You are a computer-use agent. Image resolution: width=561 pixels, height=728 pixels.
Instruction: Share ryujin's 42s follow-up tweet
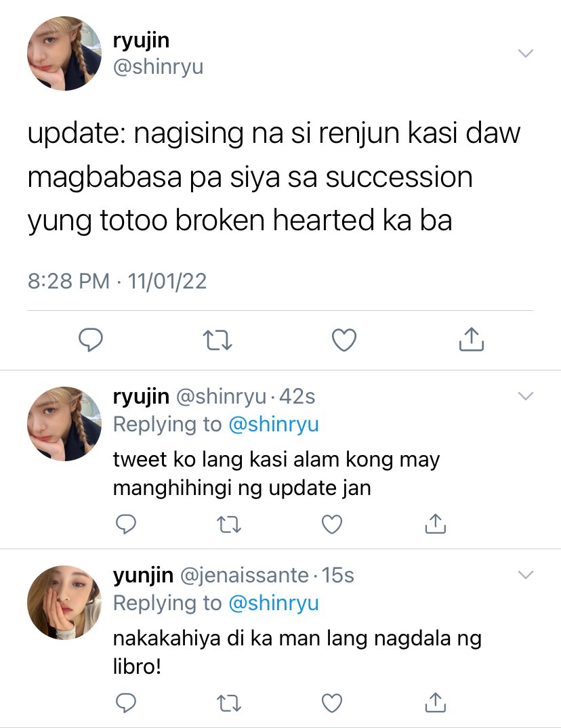tap(436, 523)
